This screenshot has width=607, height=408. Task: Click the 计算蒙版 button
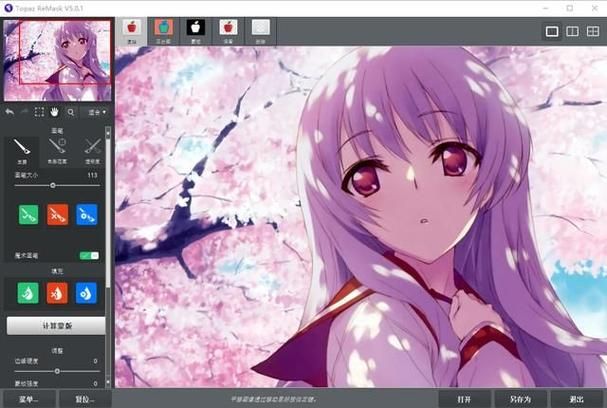(56, 326)
